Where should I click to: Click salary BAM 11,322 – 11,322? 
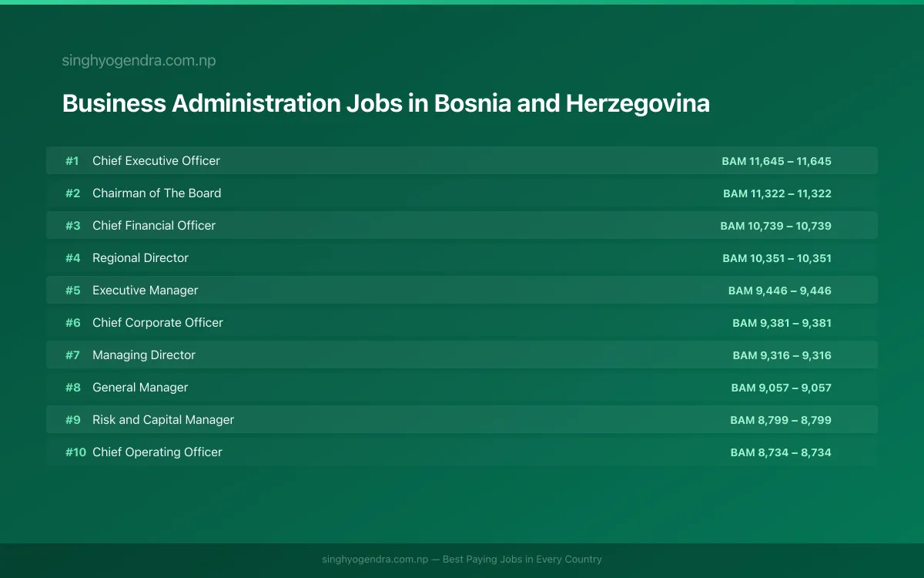(x=777, y=193)
